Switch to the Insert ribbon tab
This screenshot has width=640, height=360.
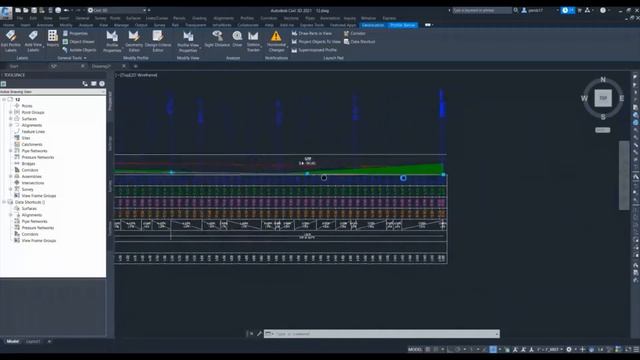tap(25, 25)
